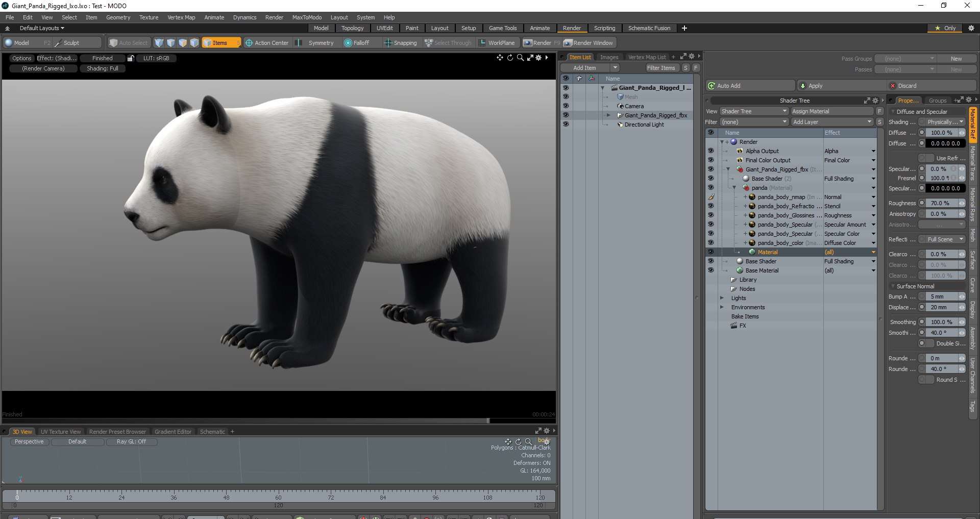Viewport: 980px width, 519px height.
Task: Click the Apply button
Action: tap(841, 86)
